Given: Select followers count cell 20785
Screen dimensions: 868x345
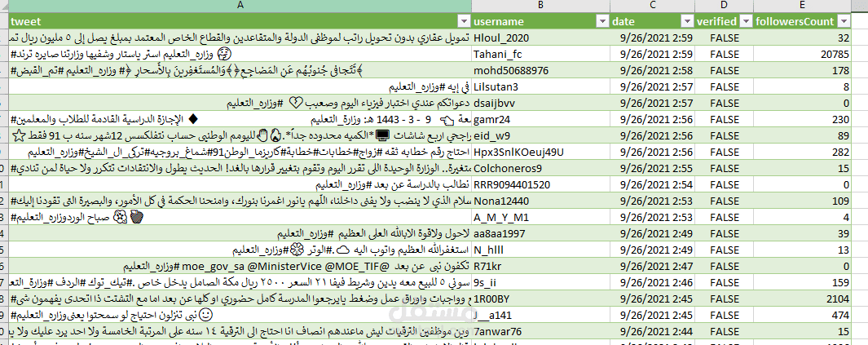Looking at the screenshot, I should [802, 55].
